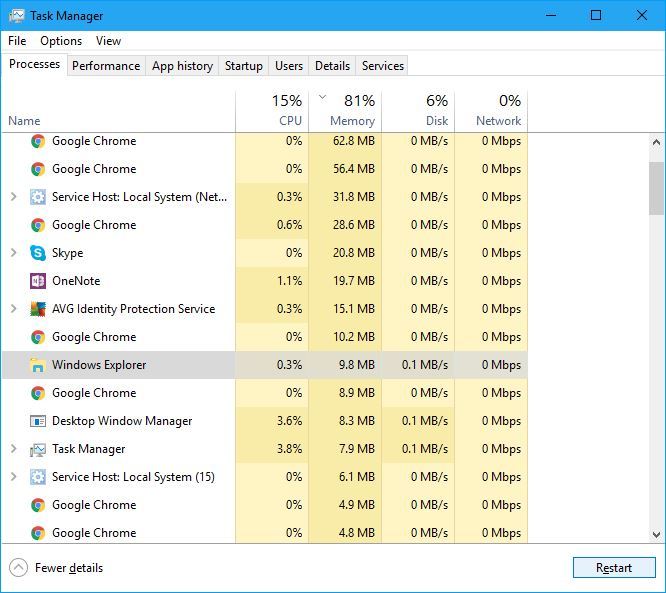This screenshot has height=593, width=666.
Task: Click the Chrome icon in the 4.9 MB row
Action: click(x=38, y=505)
